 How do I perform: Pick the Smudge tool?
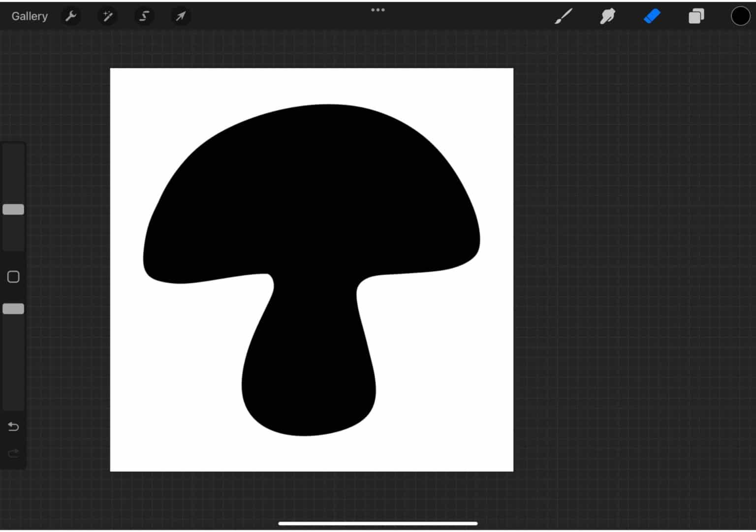click(x=607, y=16)
